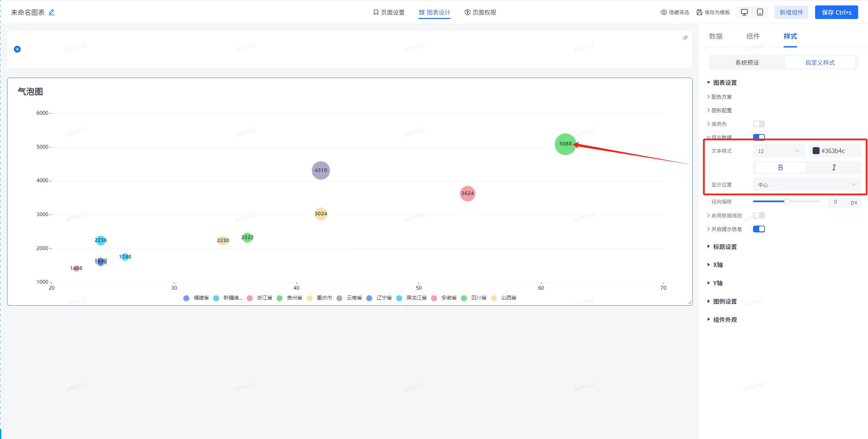
Task: Expand the 组件外观 group
Action: click(x=722, y=320)
